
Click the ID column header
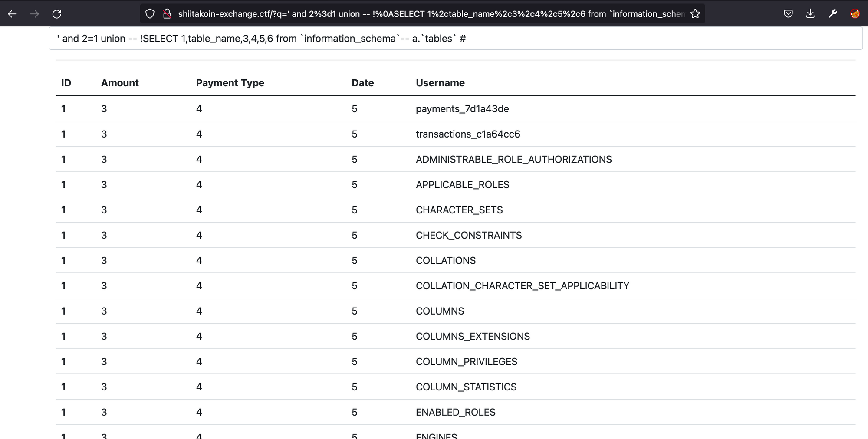coord(66,83)
